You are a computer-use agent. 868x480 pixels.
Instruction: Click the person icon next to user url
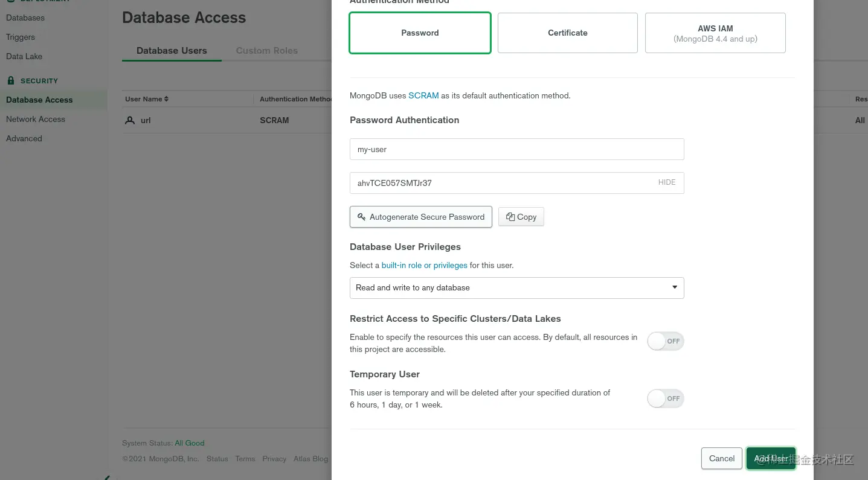130,120
